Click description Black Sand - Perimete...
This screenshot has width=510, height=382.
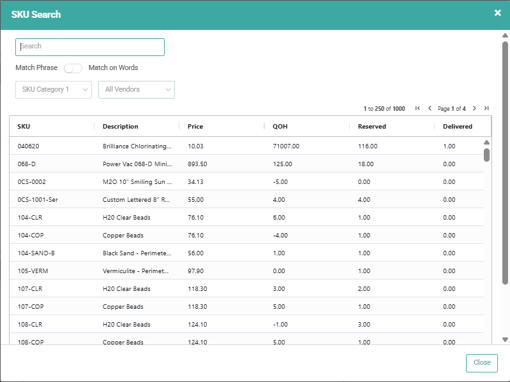(137, 253)
